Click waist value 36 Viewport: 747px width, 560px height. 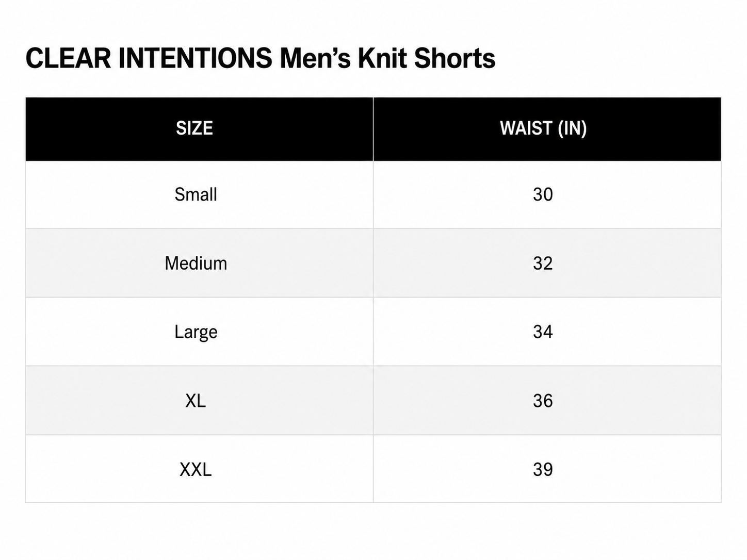point(543,401)
